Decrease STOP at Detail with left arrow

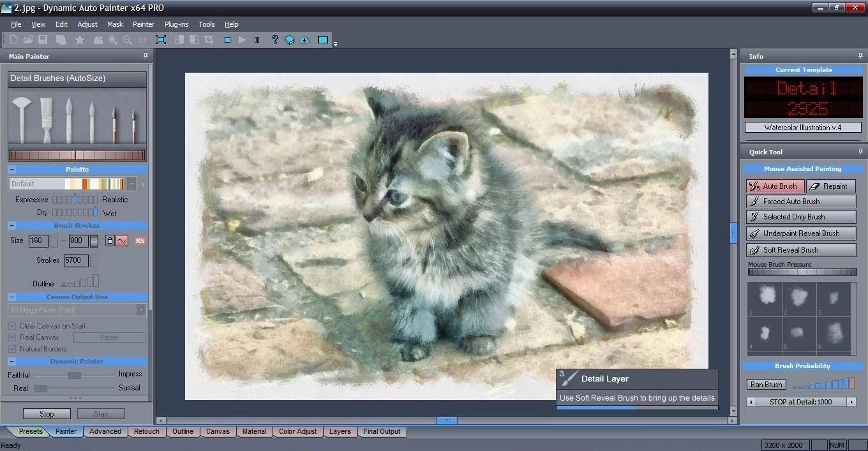(x=751, y=402)
